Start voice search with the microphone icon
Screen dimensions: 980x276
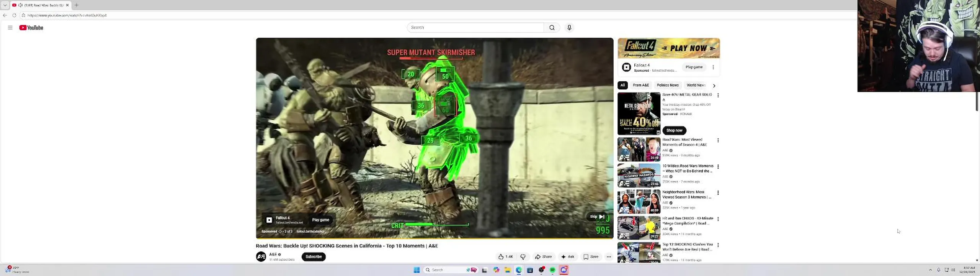[569, 28]
